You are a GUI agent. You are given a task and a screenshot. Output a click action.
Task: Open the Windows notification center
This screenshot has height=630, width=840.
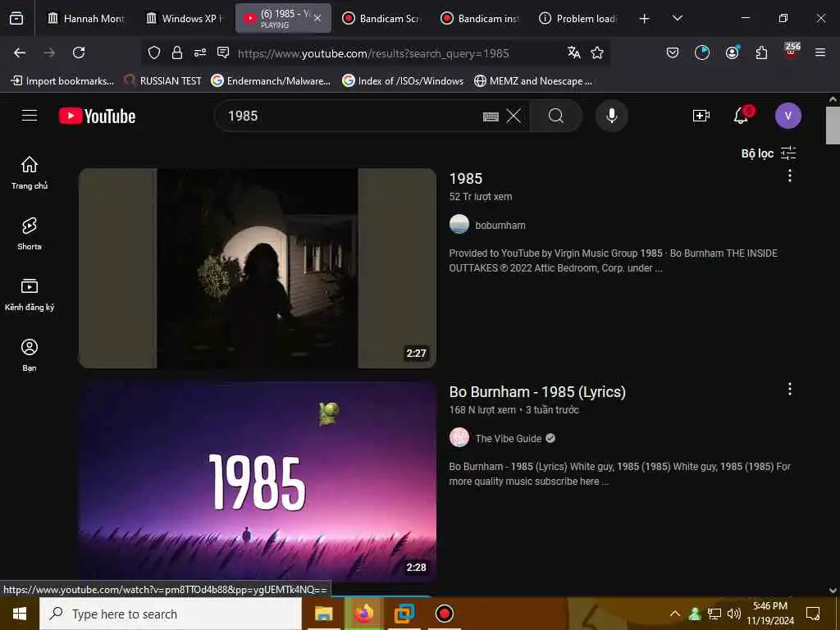[813, 614]
